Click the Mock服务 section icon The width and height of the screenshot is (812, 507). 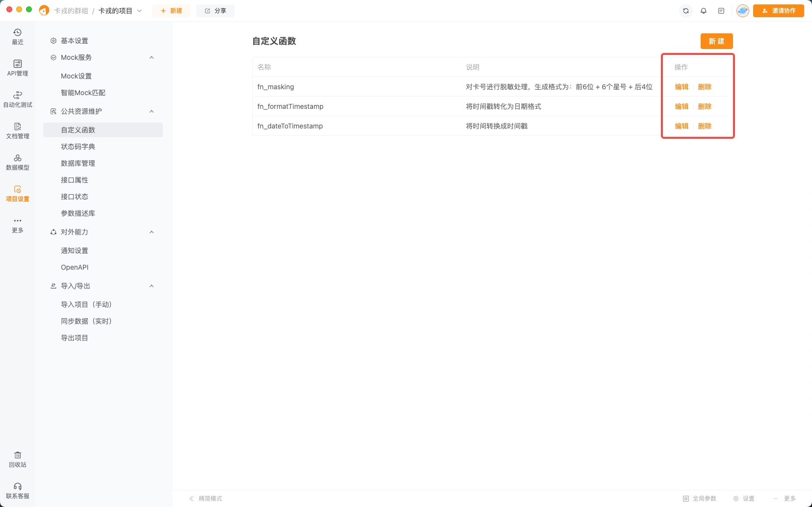pyautogui.click(x=53, y=57)
